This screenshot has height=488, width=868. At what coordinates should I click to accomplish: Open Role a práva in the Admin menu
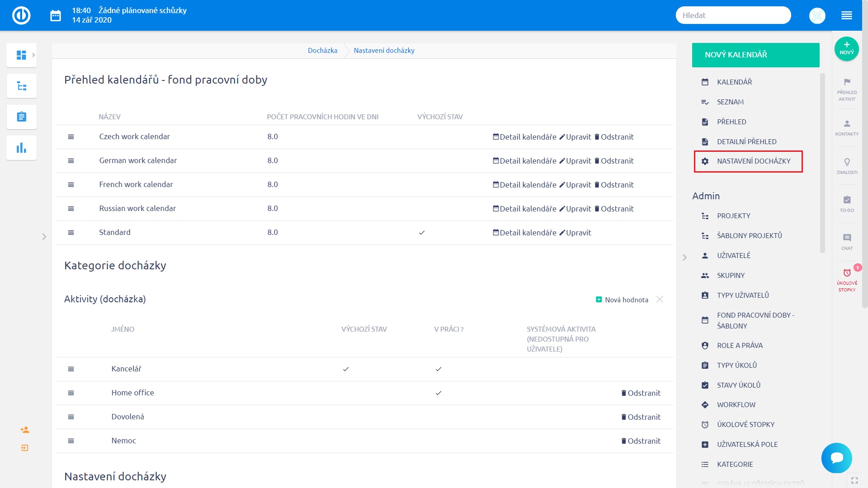pos(740,345)
